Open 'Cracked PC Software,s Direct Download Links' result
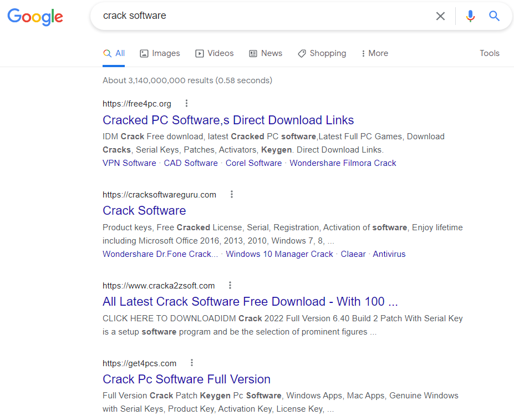Screen dimensions: 514x420 tap(228, 120)
